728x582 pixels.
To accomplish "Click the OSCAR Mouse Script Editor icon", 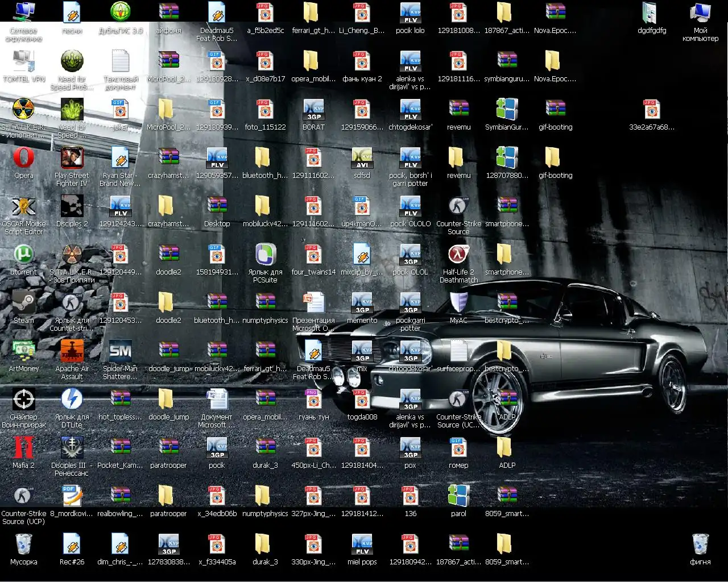I will pos(23,206).
